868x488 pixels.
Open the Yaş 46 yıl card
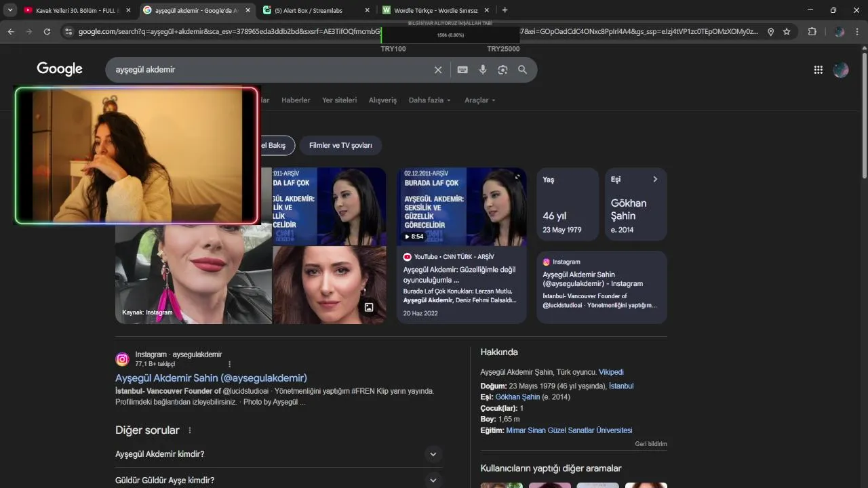568,204
